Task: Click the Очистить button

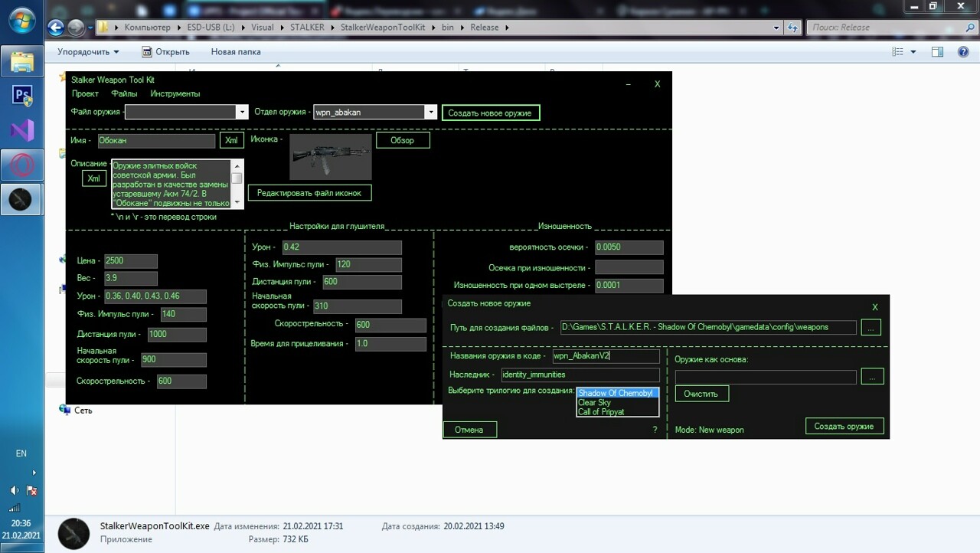Action: click(701, 394)
